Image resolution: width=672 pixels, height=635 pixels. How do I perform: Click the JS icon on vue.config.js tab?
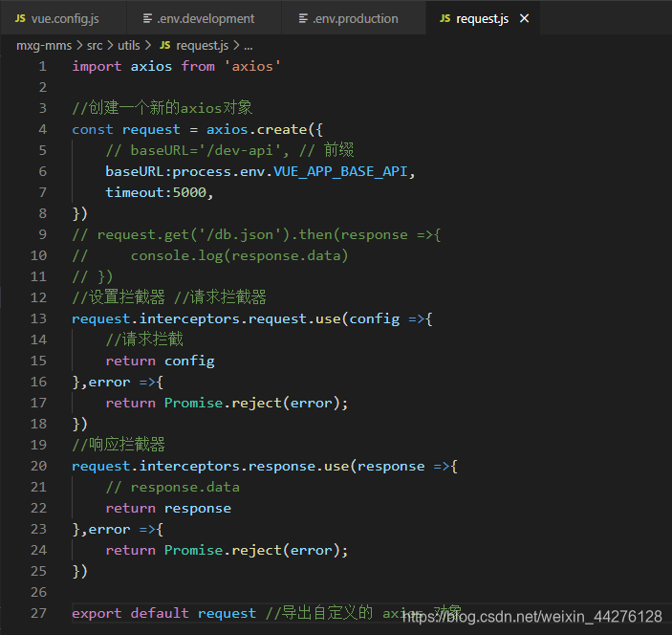pyautogui.click(x=20, y=18)
